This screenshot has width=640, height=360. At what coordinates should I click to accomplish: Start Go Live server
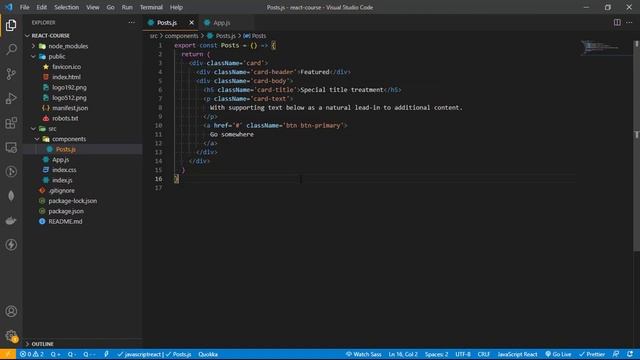click(558, 354)
